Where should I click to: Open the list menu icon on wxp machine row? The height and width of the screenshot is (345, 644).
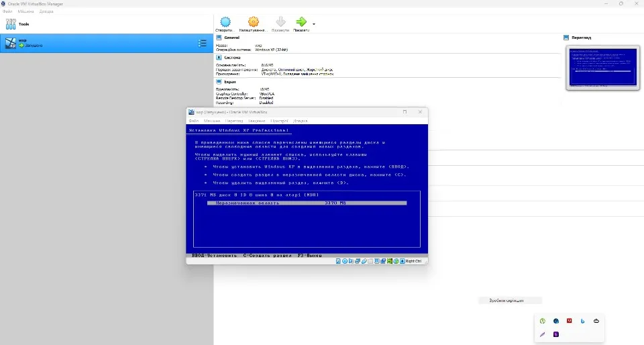click(202, 43)
